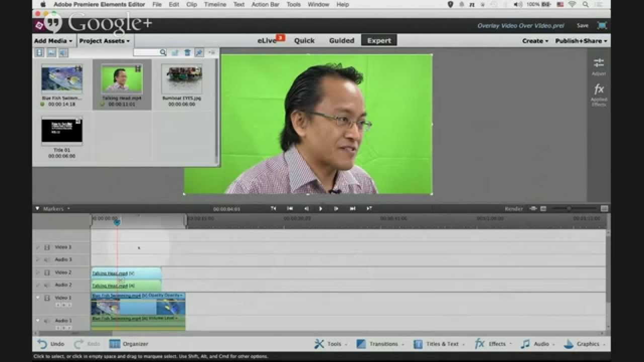
Task: Mute the Audio 2 track
Action: (47, 285)
